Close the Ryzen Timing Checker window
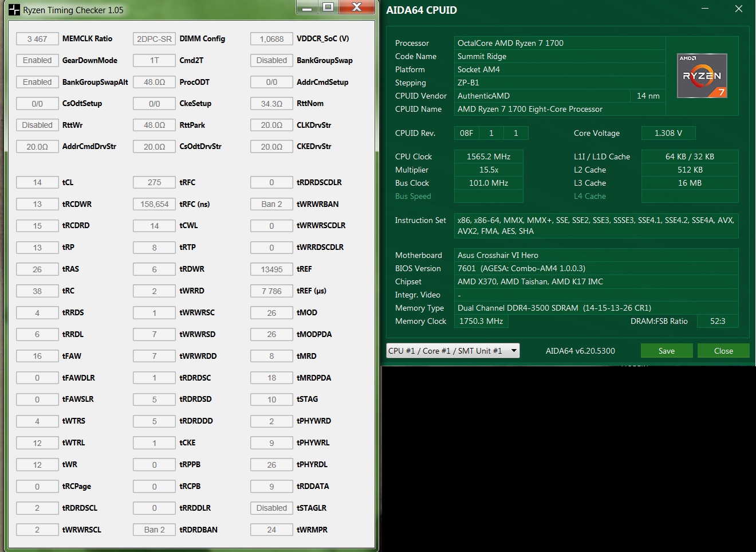This screenshot has width=756, height=552. [x=357, y=7]
